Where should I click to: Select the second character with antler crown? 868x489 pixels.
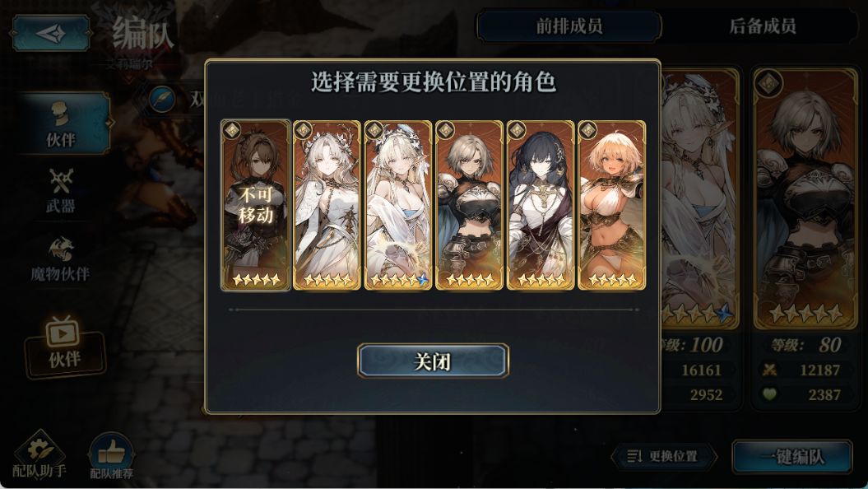tap(327, 205)
